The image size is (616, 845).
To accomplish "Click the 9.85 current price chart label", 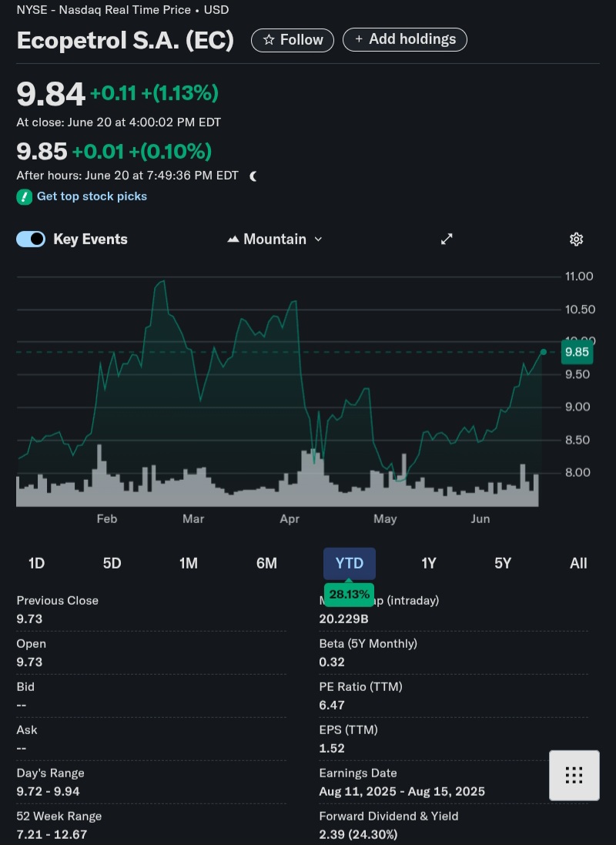I will pyautogui.click(x=577, y=353).
